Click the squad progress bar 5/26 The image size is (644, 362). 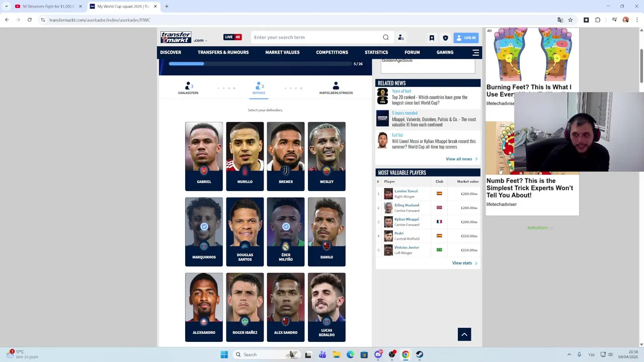point(260,64)
